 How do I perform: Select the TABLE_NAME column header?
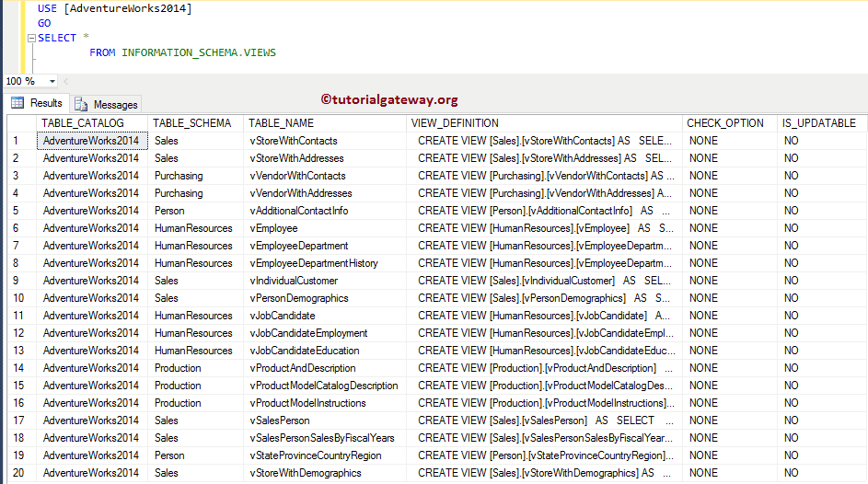tap(325, 122)
